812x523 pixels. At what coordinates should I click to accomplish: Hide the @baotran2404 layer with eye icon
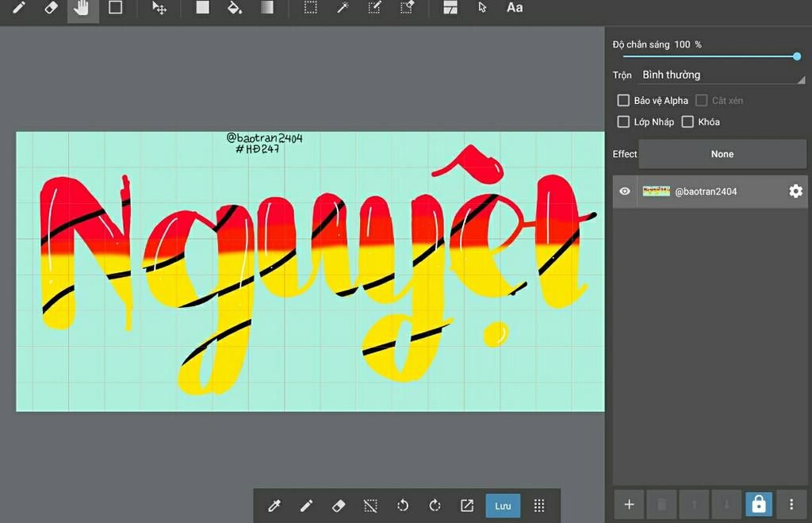coord(625,191)
